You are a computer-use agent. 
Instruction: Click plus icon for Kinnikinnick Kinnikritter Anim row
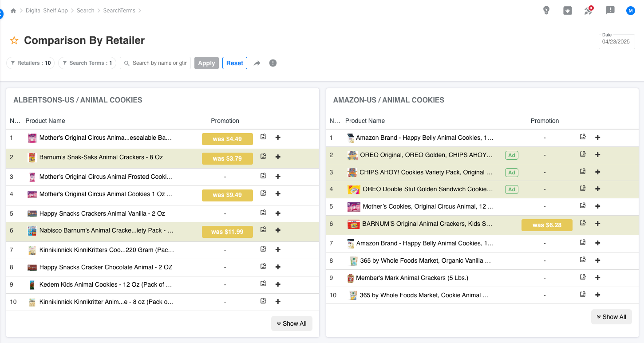pos(278,302)
